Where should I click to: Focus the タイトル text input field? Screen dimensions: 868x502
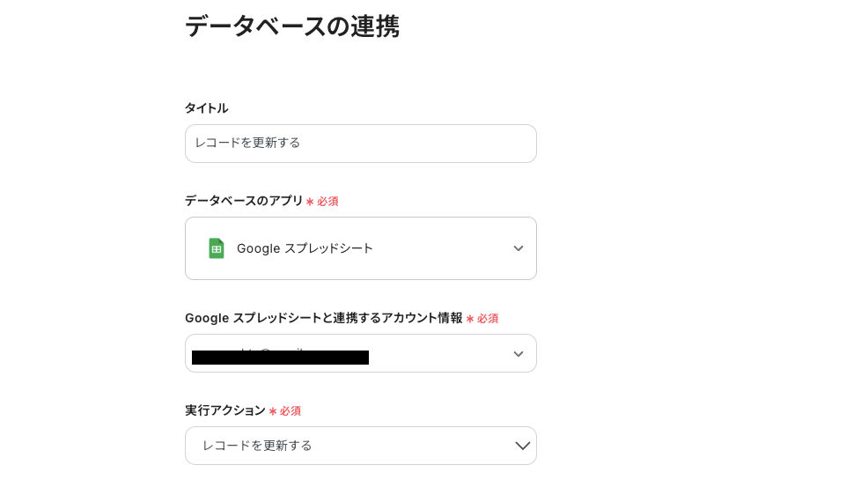[361, 144]
